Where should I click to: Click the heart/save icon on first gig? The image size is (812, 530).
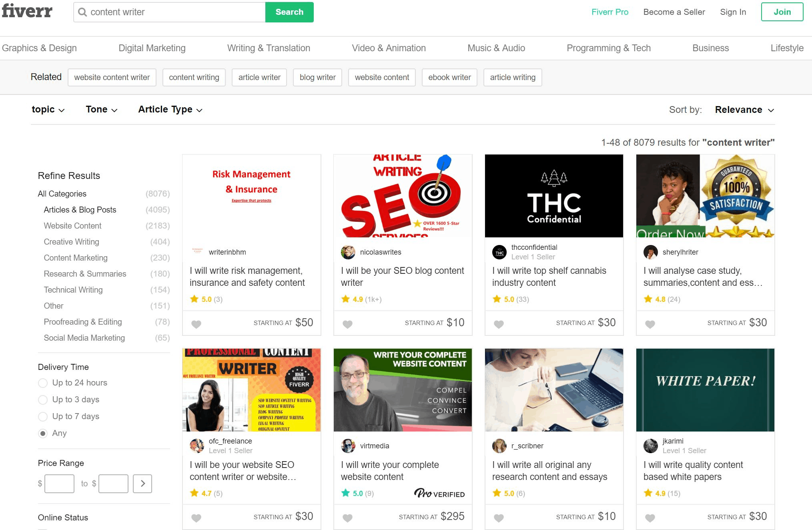point(196,323)
